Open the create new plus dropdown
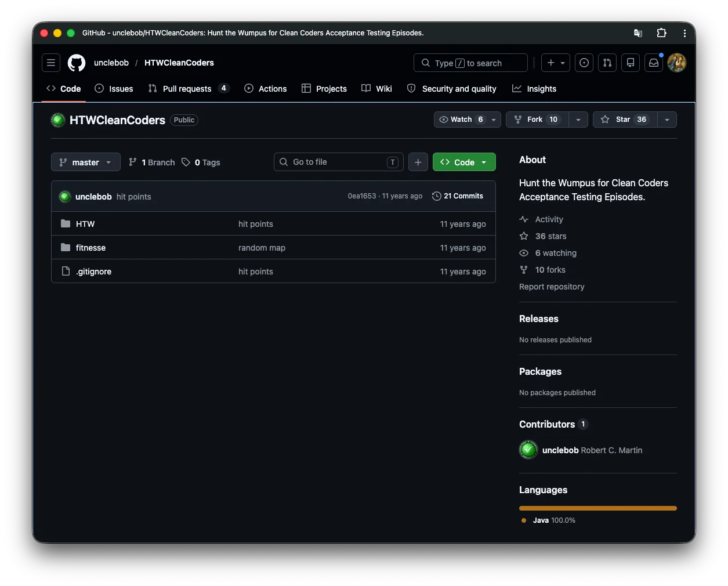 click(x=556, y=63)
